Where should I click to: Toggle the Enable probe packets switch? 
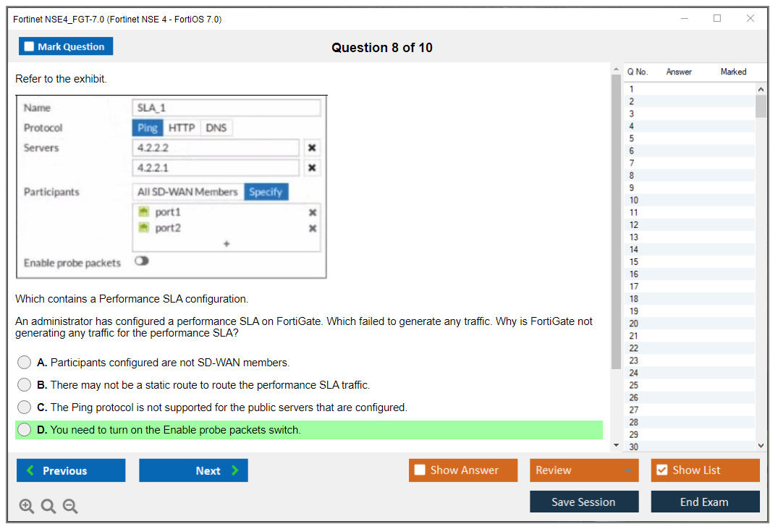141,262
